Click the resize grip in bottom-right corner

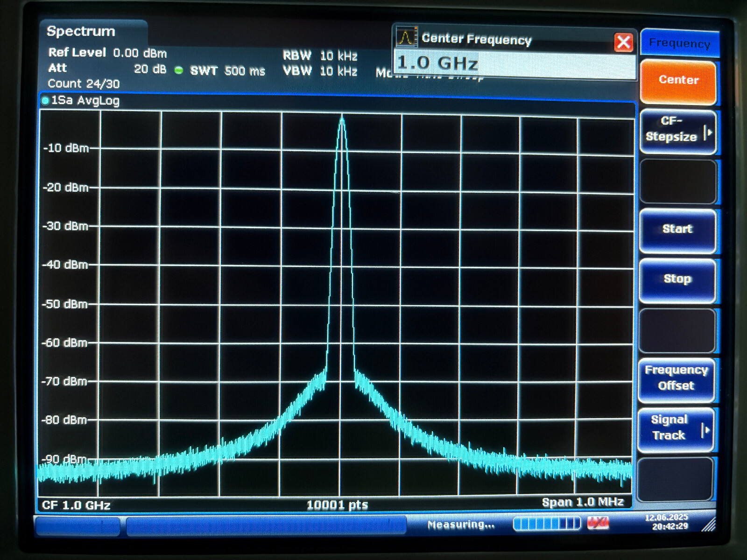coord(708,525)
